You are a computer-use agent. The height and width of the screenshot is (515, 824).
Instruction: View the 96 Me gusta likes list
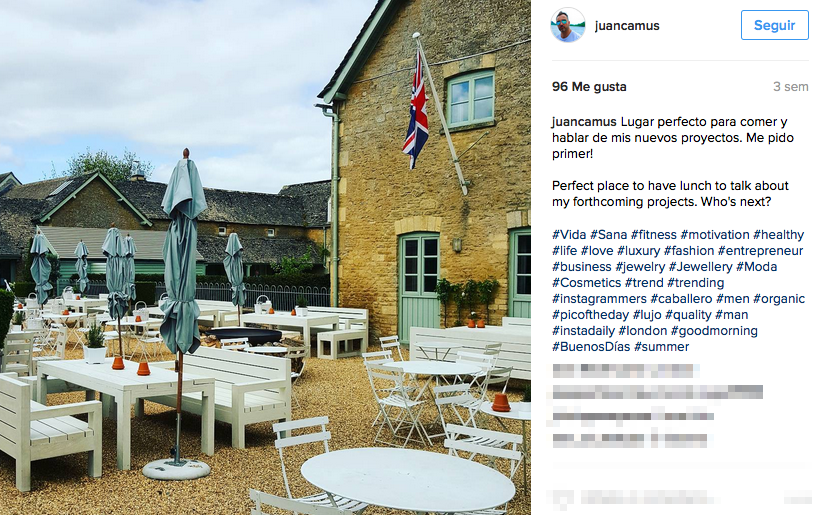(x=589, y=87)
